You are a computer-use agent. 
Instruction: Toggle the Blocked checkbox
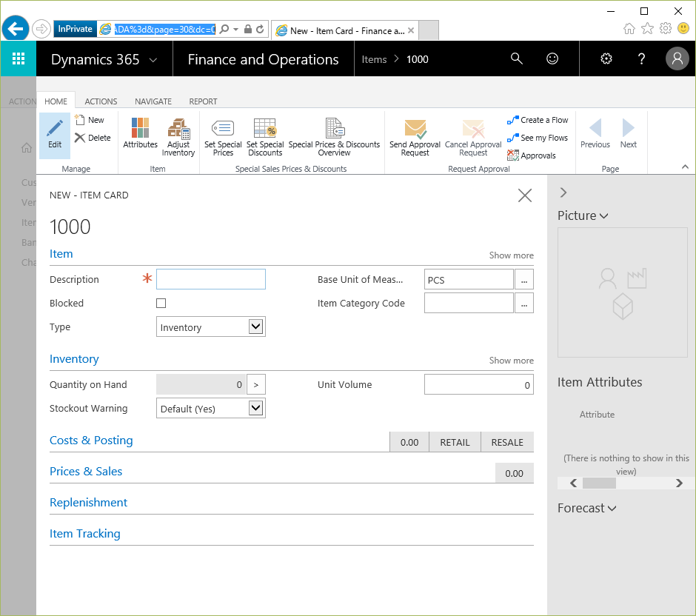point(161,303)
